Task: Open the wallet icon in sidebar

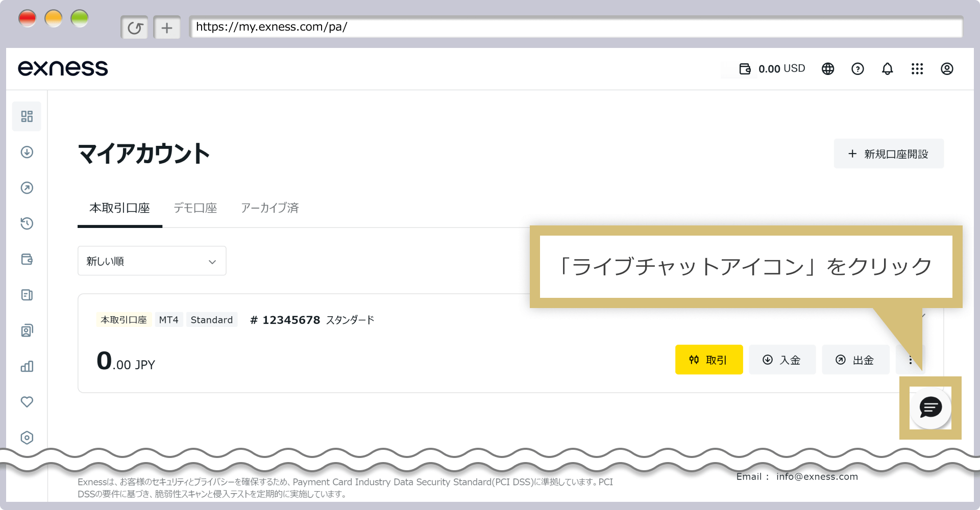Action: [27, 259]
